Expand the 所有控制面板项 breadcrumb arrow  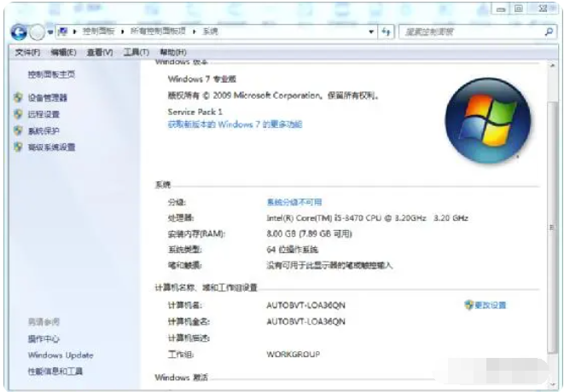pyautogui.click(x=195, y=32)
